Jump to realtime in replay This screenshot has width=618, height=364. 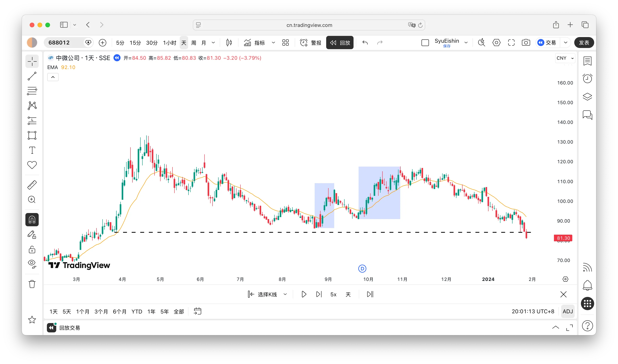(x=370, y=294)
